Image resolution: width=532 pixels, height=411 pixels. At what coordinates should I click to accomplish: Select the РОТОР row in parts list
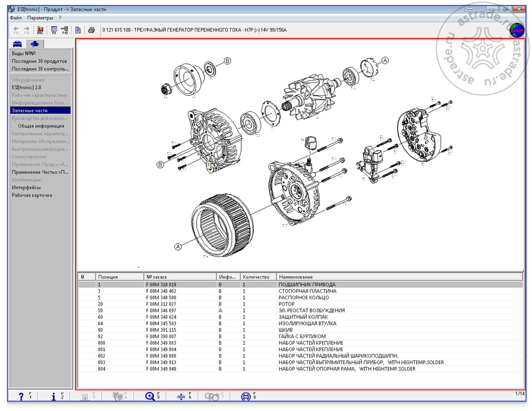tap(286, 304)
